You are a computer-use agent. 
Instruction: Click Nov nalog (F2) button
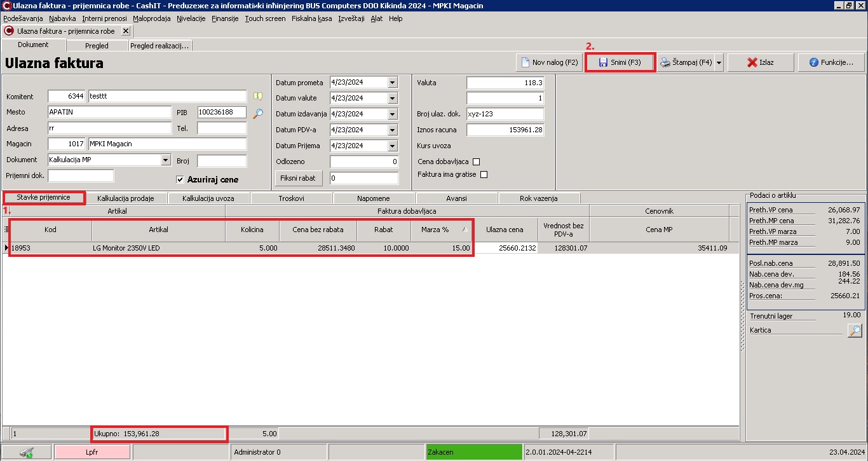click(x=549, y=63)
